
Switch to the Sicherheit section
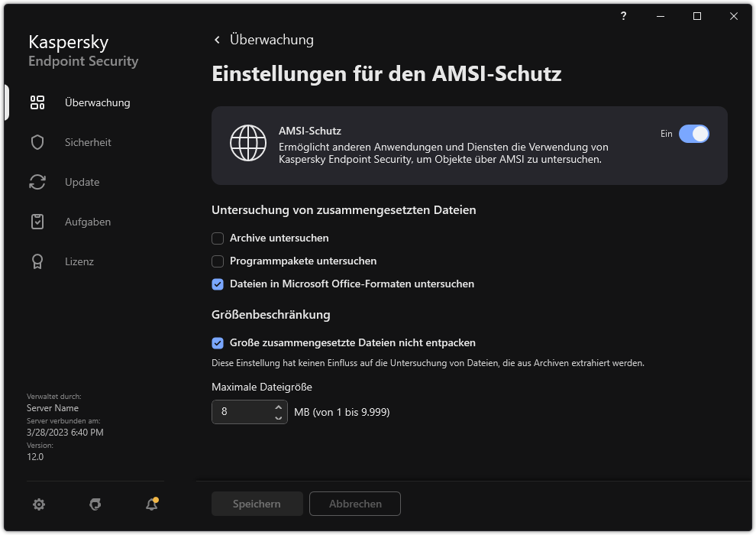point(86,142)
